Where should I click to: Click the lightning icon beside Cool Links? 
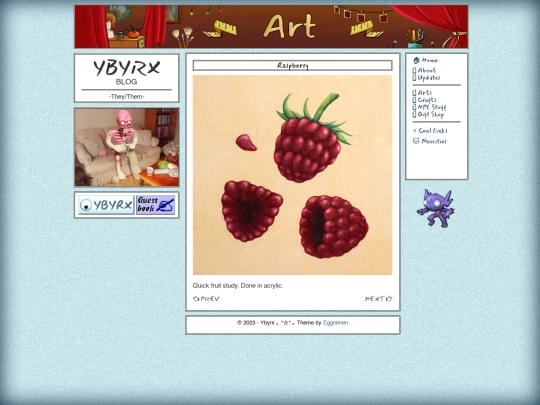[415, 131]
